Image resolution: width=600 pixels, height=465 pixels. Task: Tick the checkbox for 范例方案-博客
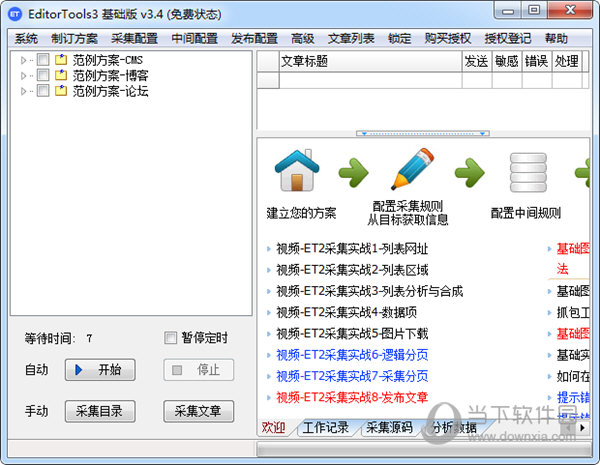(x=43, y=75)
